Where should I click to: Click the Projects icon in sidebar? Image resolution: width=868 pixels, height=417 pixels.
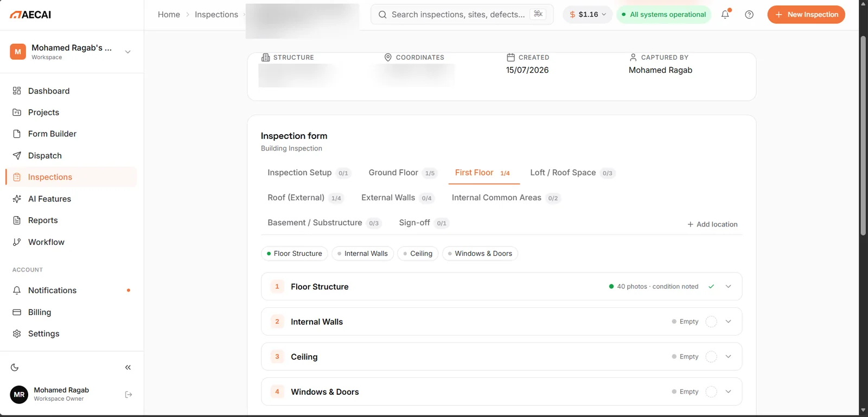[17, 112]
